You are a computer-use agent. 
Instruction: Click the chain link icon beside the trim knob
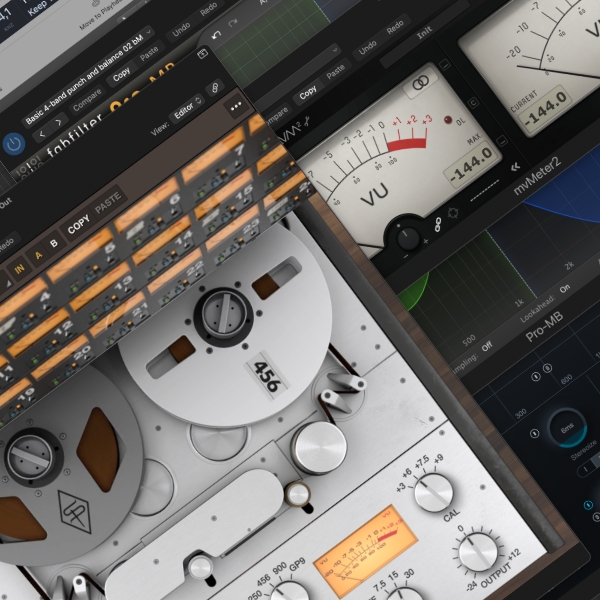[438, 225]
